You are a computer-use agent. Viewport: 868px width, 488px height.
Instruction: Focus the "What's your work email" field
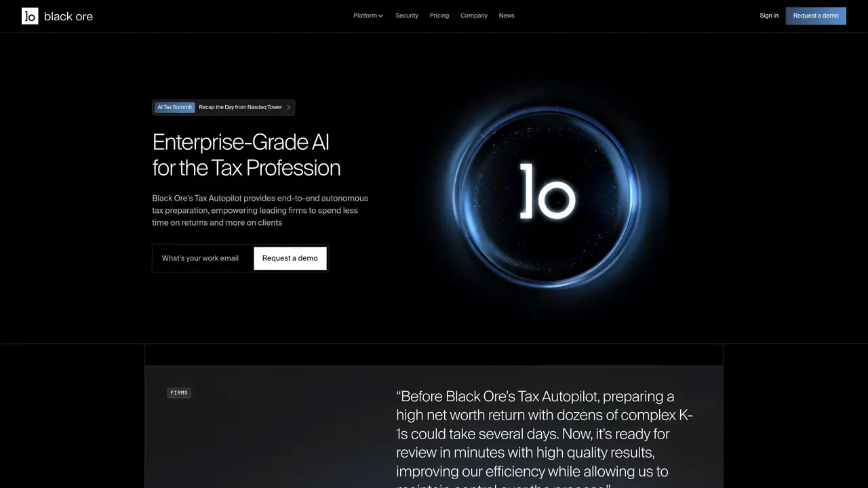[x=203, y=258]
